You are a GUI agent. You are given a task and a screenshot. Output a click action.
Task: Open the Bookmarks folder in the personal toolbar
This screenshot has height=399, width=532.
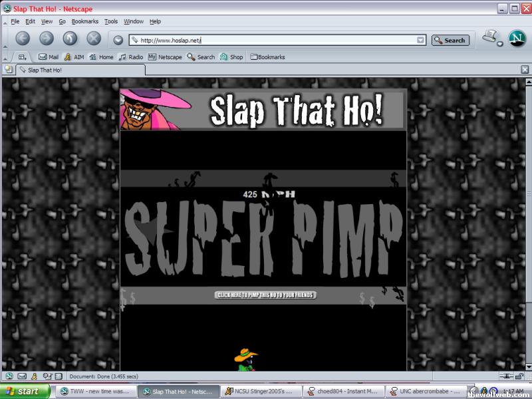point(267,57)
